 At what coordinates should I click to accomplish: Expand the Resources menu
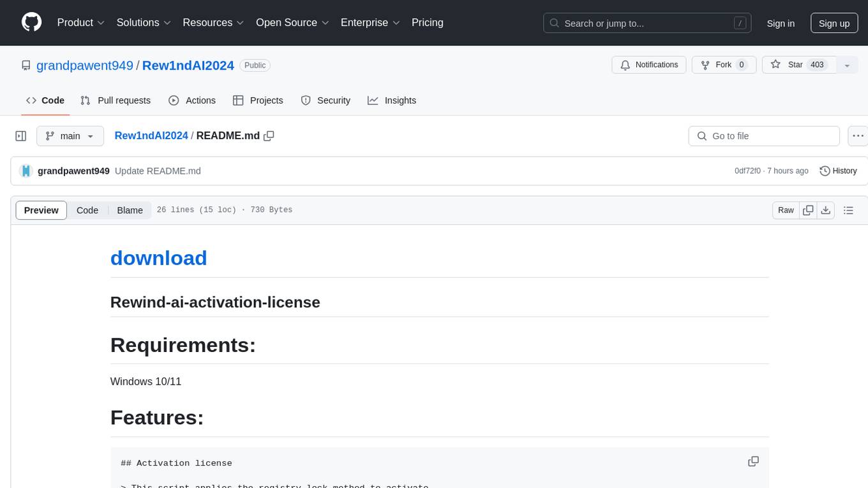(x=213, y=22)
